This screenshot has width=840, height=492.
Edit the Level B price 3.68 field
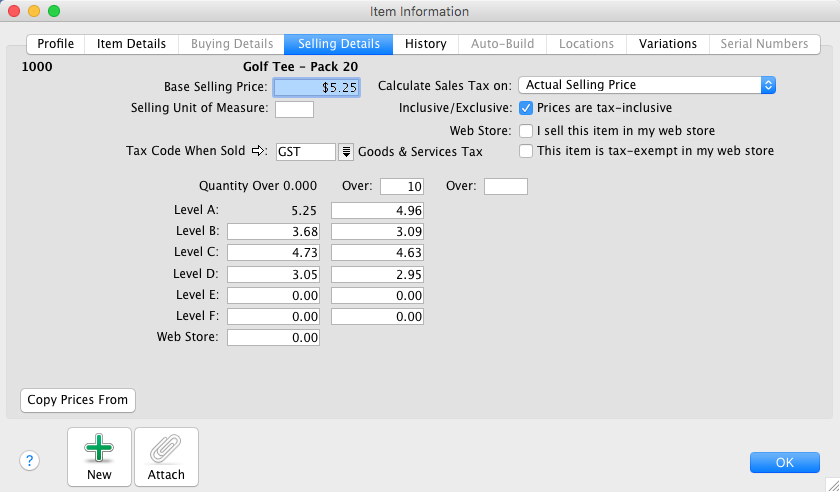tap(273, 232)
